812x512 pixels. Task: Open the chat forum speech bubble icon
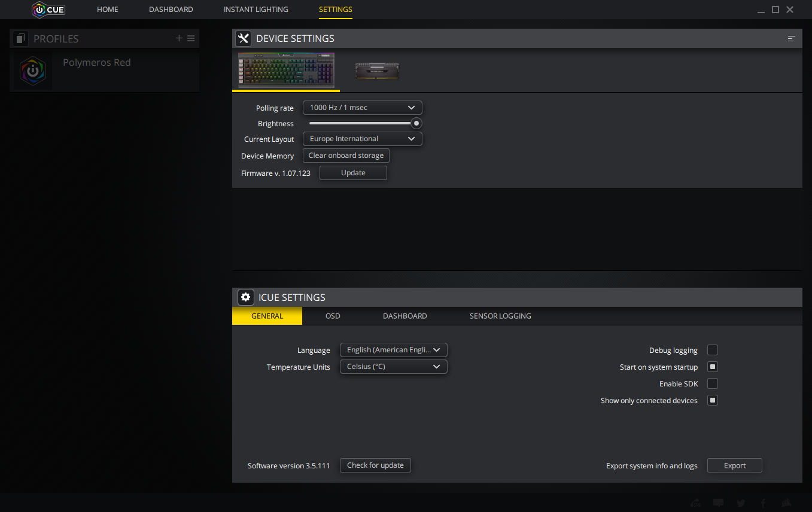pos(719,503)
